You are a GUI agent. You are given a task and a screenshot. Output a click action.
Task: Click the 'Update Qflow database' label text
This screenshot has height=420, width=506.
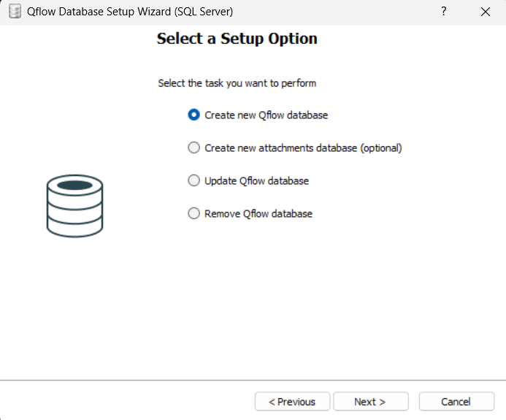(256, 181)
